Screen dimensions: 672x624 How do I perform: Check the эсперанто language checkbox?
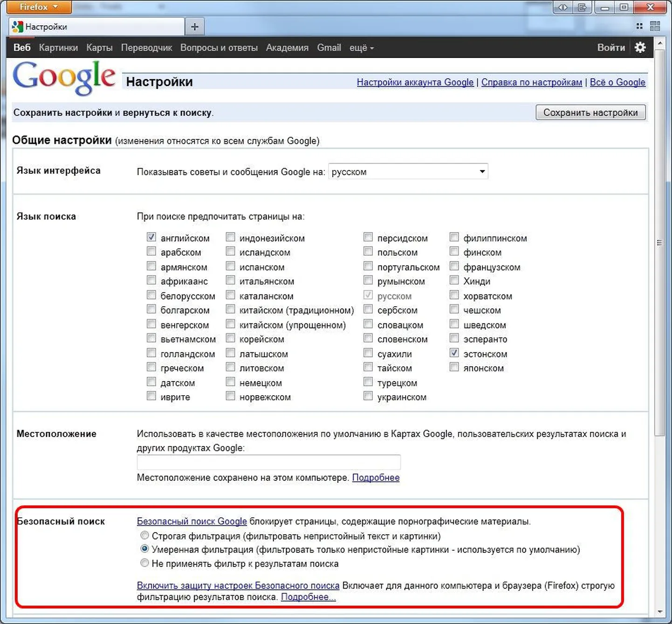click(x=454, y=338)
